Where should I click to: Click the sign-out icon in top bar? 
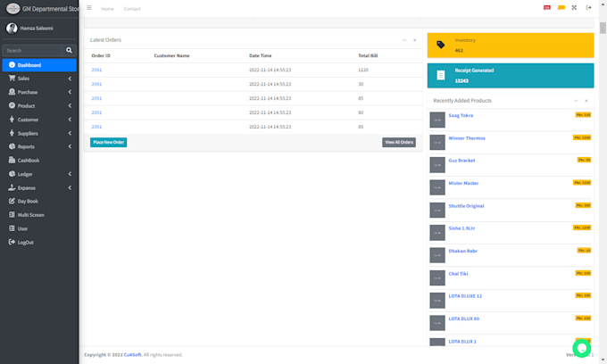click(x=588, y=8)
